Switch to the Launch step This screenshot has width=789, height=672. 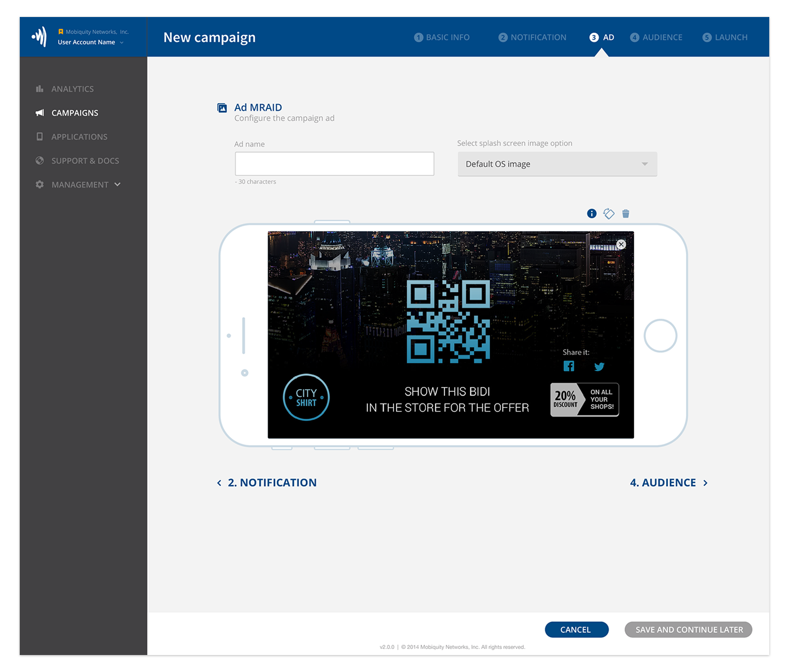[x=725, y=37]
